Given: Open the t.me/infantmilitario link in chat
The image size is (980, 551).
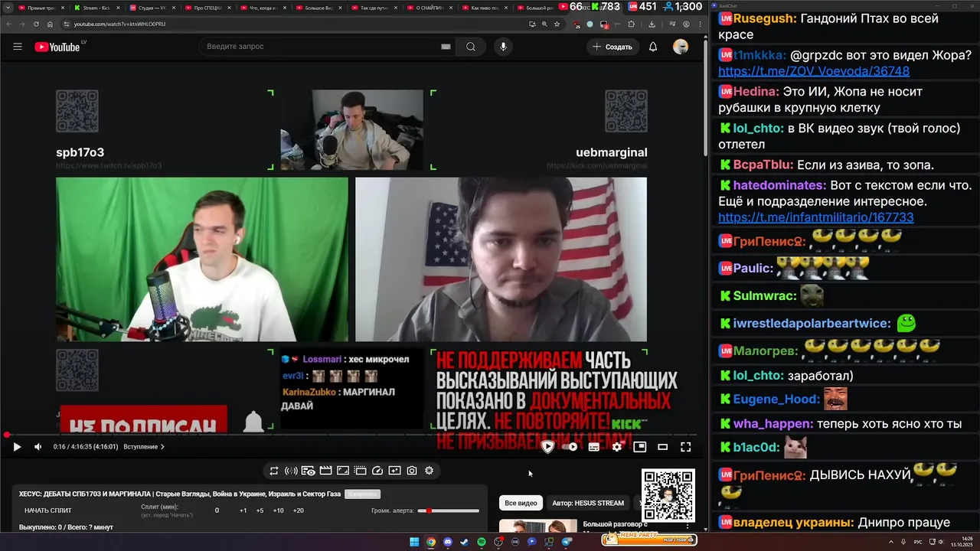Looking at the screenshot, I should click(x=816, y=217).
